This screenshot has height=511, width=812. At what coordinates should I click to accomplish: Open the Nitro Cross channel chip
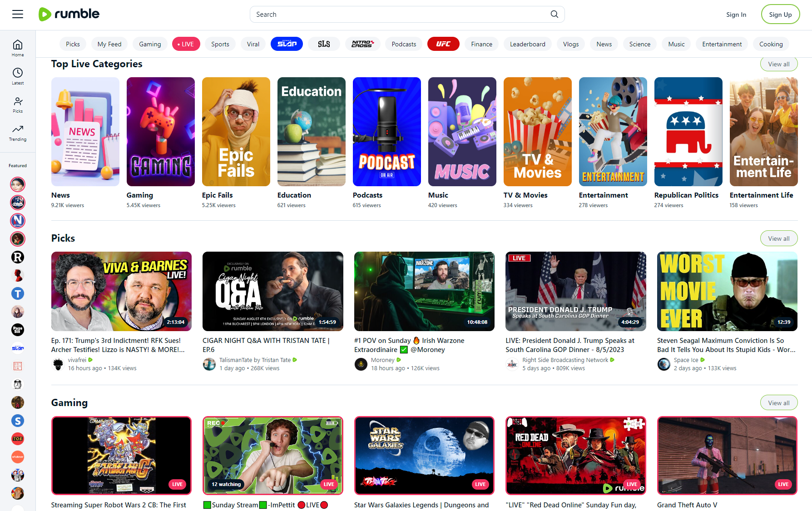pyautogui.click(x=362, y=44)
